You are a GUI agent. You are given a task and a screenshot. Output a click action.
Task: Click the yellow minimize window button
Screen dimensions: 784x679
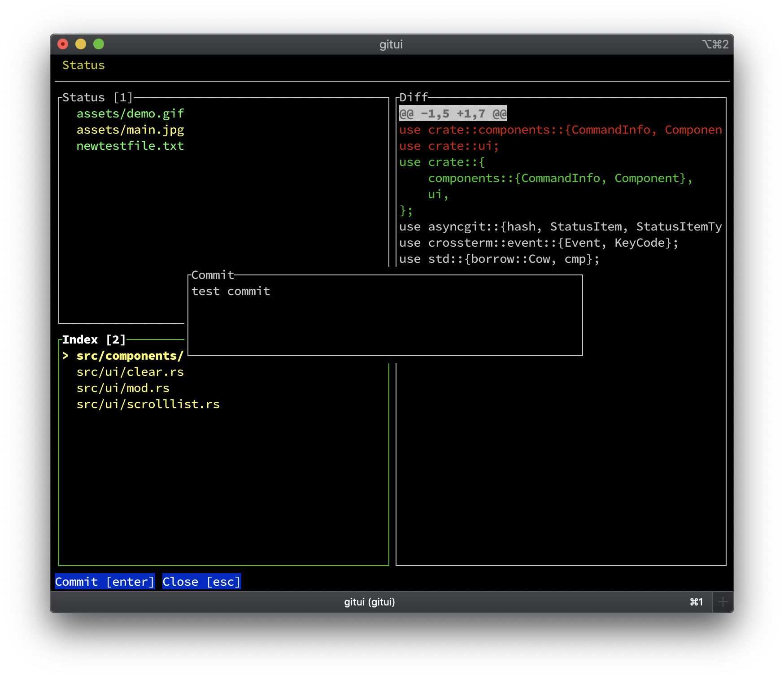pyautogui.click(x=81, y=44)
